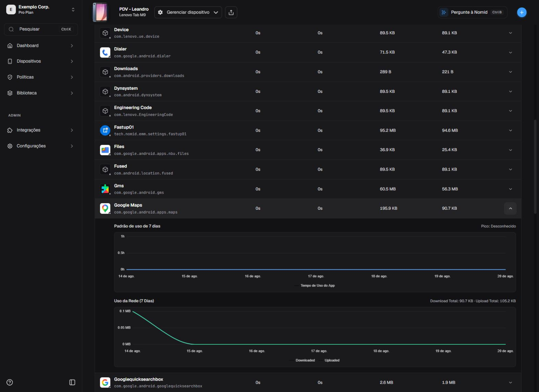Click the com.google.android.apps.maps package text
Image resolution: width=539 pixels, height=392 pixels.
pyautogui.click(x=146, y=212)
